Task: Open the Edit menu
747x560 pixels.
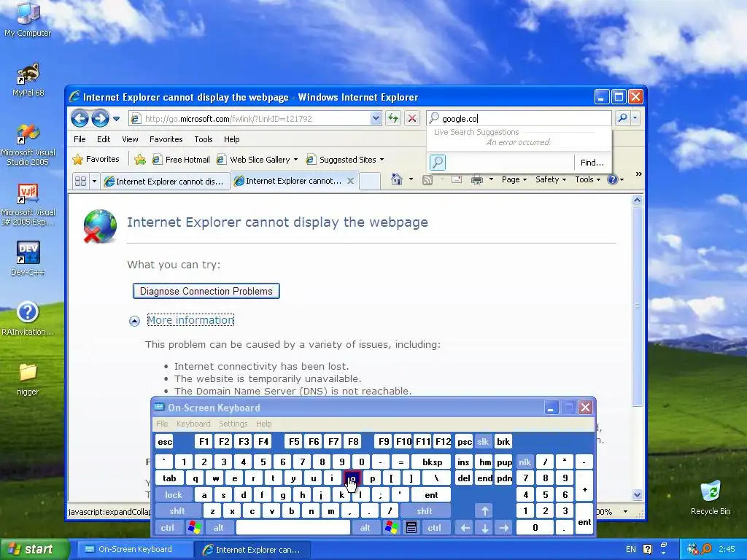Action: [x=104, y=139]
